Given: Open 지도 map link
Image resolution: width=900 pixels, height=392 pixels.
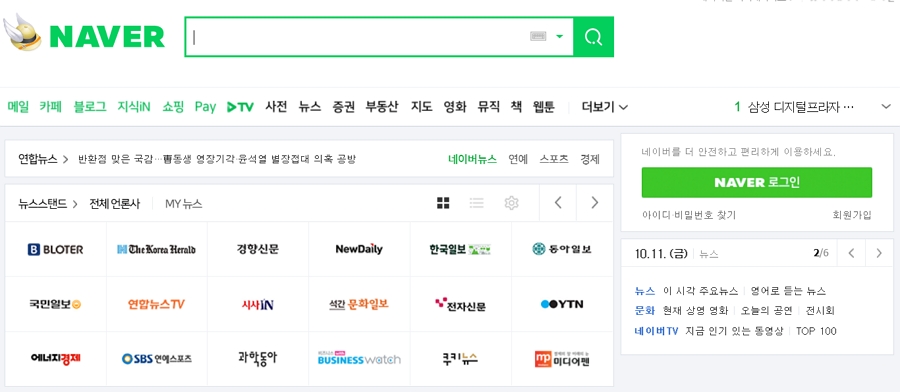Looking at the screenshot, I should [x=421, y=107].
